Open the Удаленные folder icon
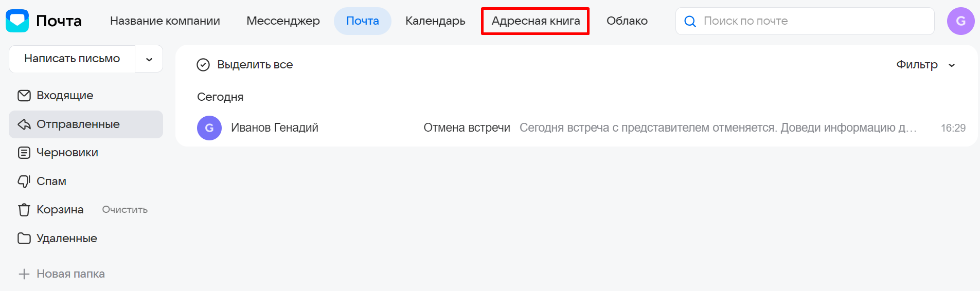The height and width of the screenshot is (291, 980). [x=24, y=239]
